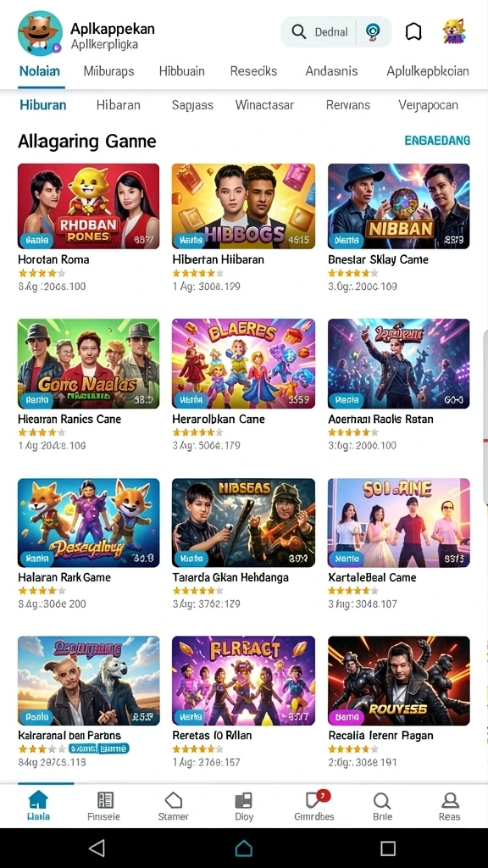Open the ENGAEDANG link beside Allagaring Ganne
This screenshot has height=868, width=488.
point(437,141)
